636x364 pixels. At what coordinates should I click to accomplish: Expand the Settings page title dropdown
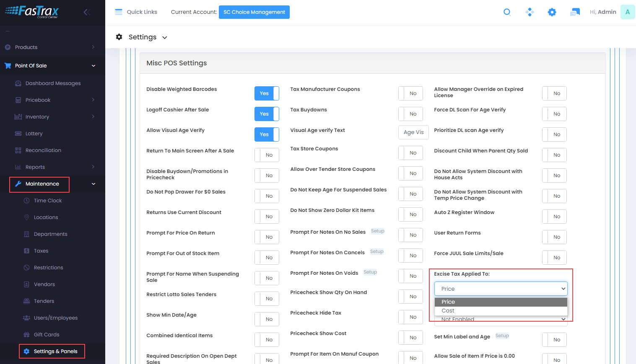tap(165, 38)
